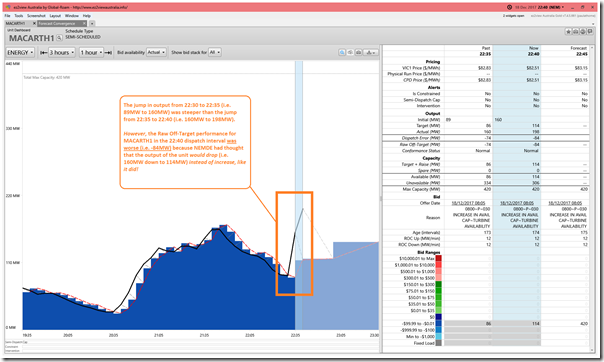Screen dimensions: 604x362
Task: Click the time-travel clock icon in title bar
Action: point(509,7)
